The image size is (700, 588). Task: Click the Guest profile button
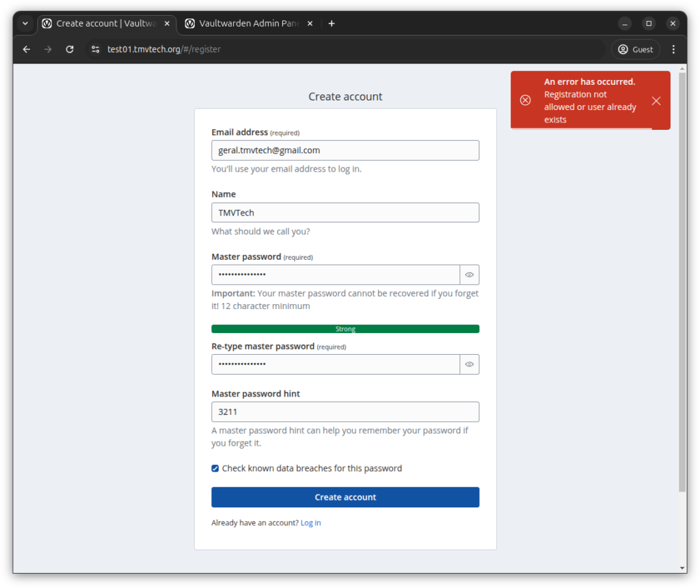(635, 49)
